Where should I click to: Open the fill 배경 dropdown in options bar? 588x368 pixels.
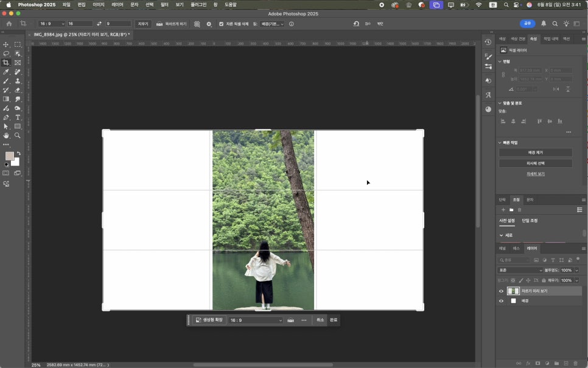(x=273, y=24)
